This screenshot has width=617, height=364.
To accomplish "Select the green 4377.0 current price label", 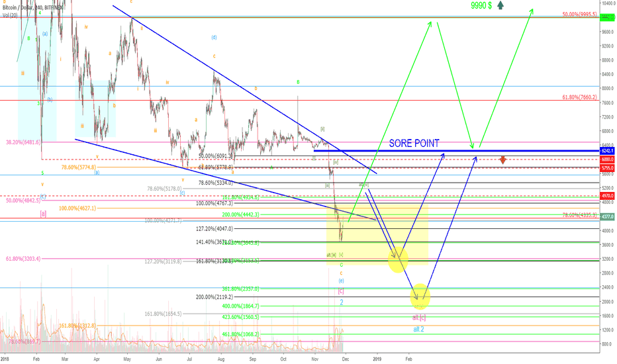I will coord(607,216).
